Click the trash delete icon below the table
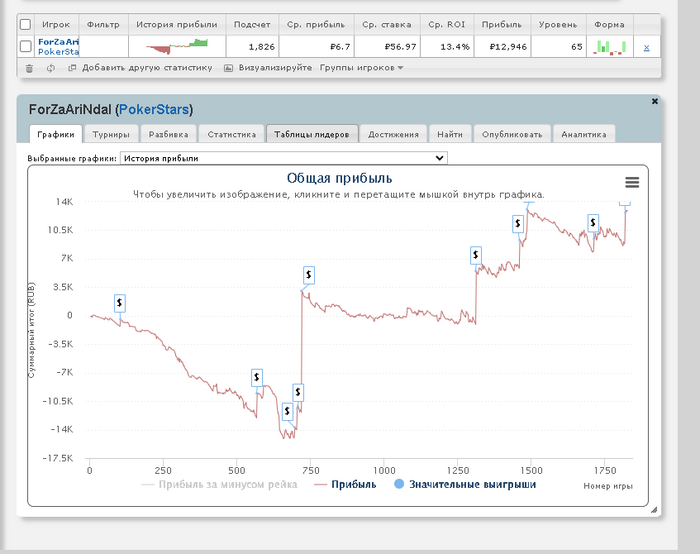 (x=29, y=68)
